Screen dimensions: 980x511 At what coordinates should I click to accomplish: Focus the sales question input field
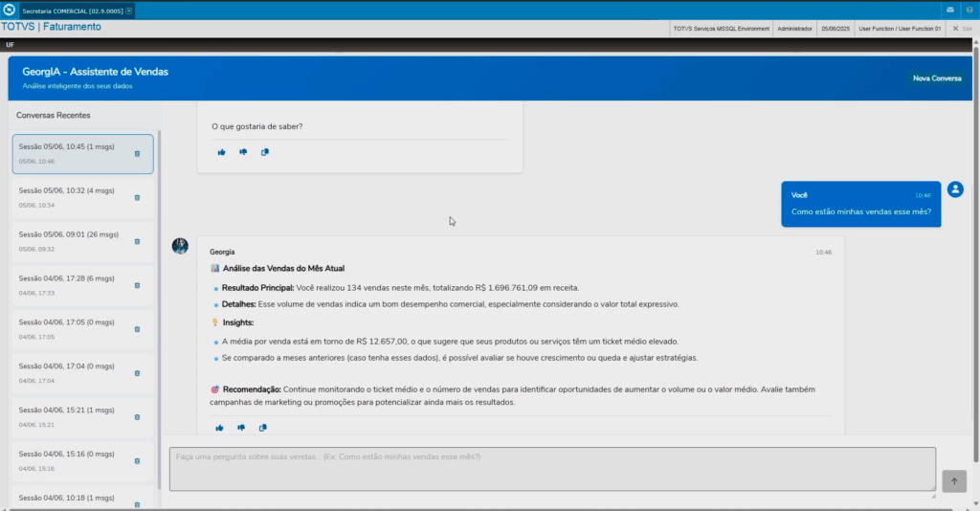click(552, 469)
